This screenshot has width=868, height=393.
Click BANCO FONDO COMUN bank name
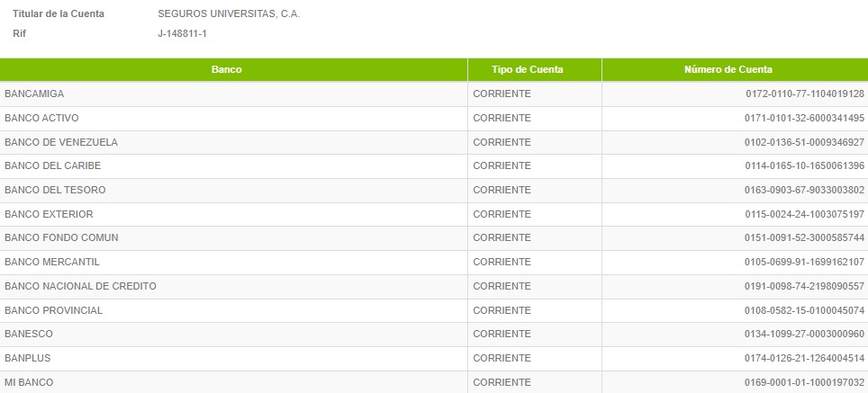point(61,237)
